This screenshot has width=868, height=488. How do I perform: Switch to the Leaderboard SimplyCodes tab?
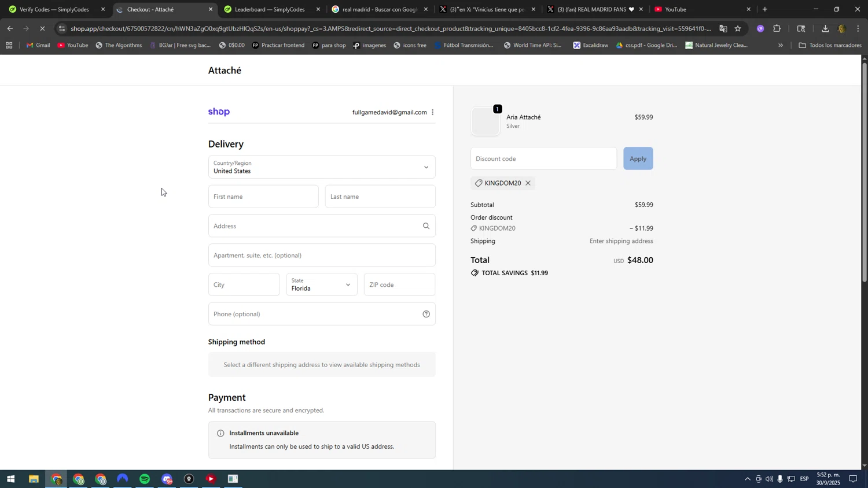point(273,9)
